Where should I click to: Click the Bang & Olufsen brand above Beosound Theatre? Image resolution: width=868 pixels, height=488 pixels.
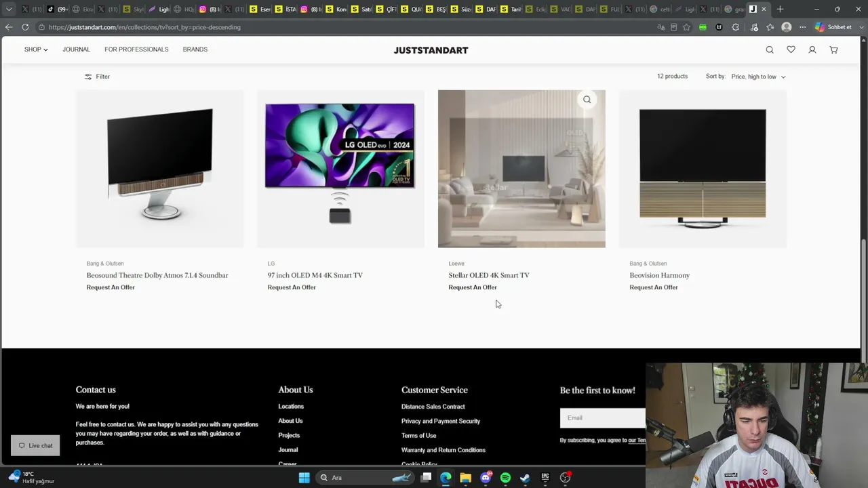tap(105, 264)
